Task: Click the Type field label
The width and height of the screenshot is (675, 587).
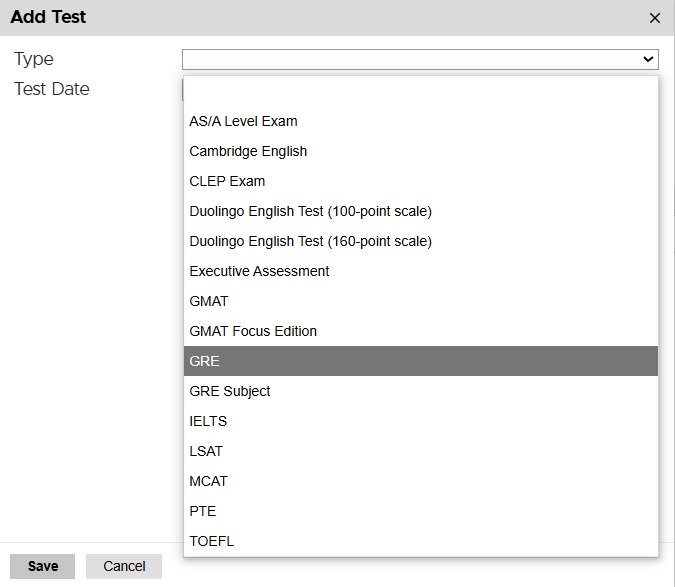Action: click(x=34, y=59)
